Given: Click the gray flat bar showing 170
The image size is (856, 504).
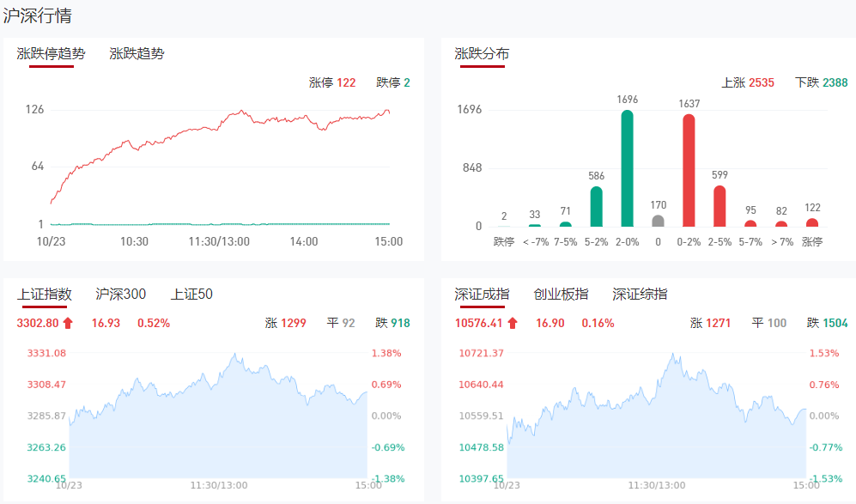Looking at the screenshot, I should click(x=659, y=221).
